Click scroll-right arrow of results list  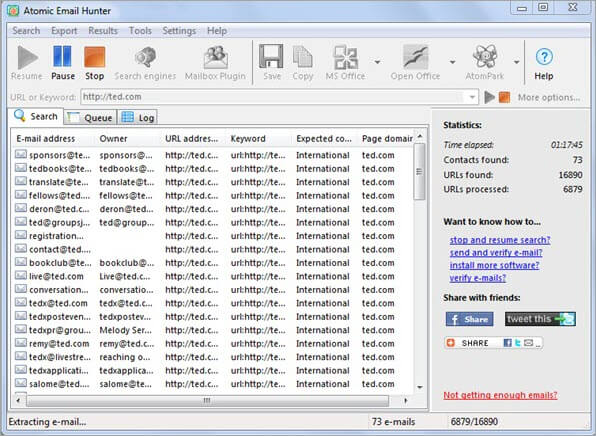pyautogui.click(x=406, y=400)
